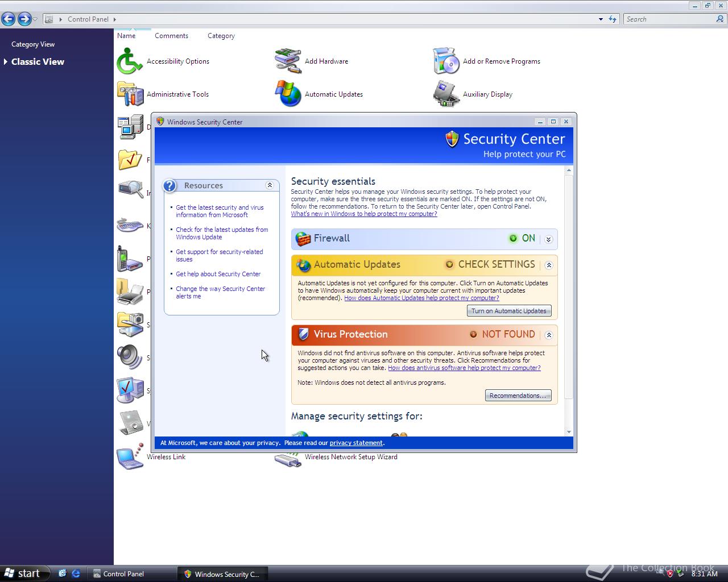728x582 pixels.
Task: Click Windows Security Center taskbar button
Action: (x=222, y=574)
